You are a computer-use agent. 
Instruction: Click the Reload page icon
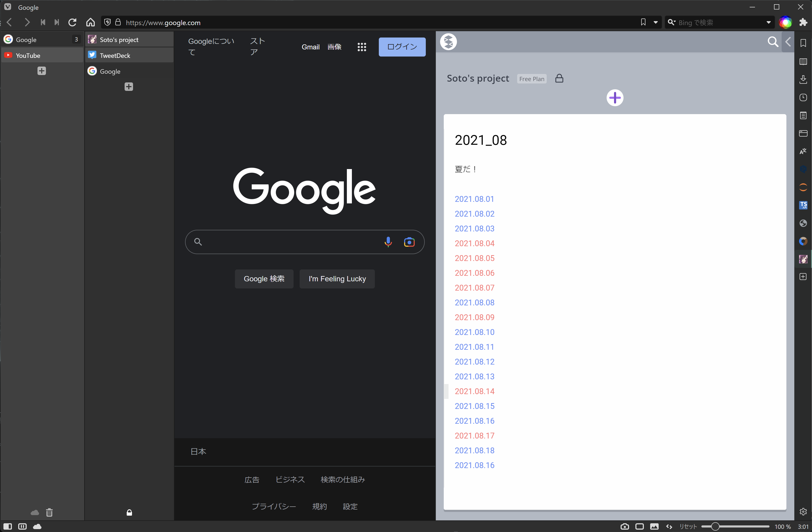coord(72,22)
